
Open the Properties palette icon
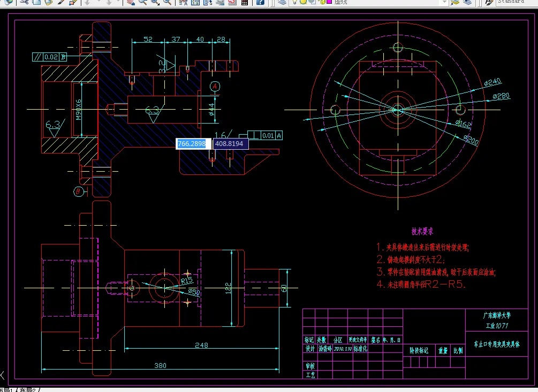pyautogui.click(x=183, y=2)
